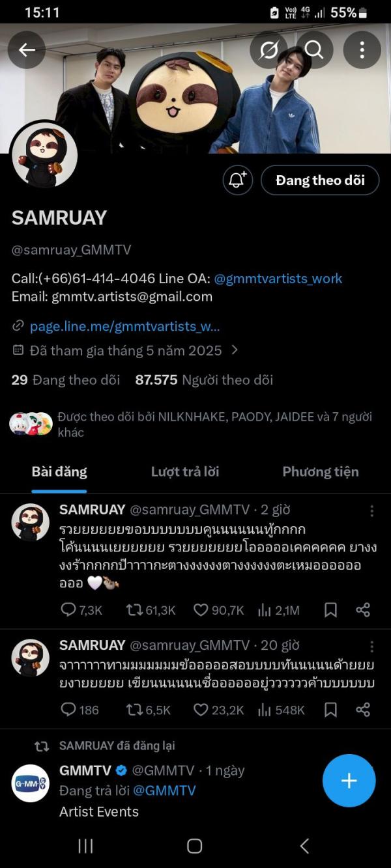This screenshot has height=868, width=391.
Task: Open the @gmmtvartists_work mention link
Action: (x=278, y=279)
